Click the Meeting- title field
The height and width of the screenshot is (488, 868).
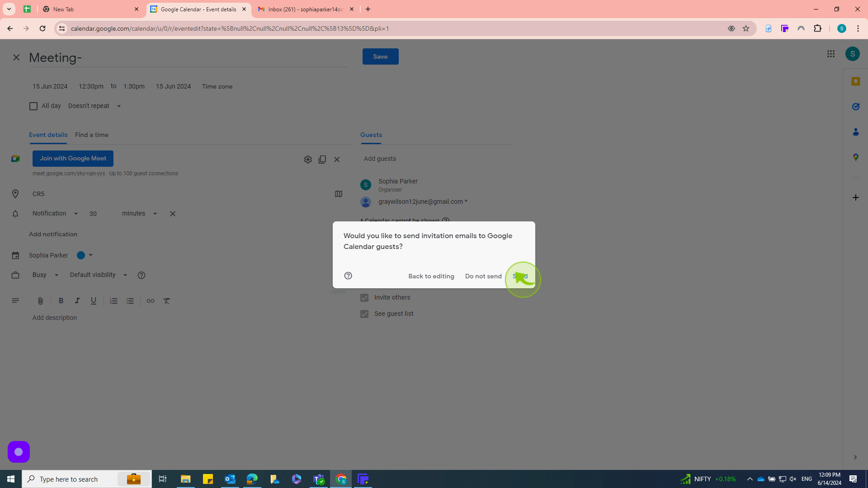tap(188, 58)
